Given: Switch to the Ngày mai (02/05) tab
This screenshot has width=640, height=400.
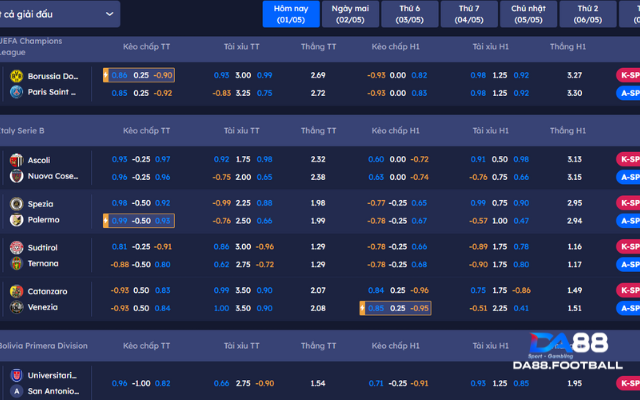Looking at the screenshot, I should (350, 13).
